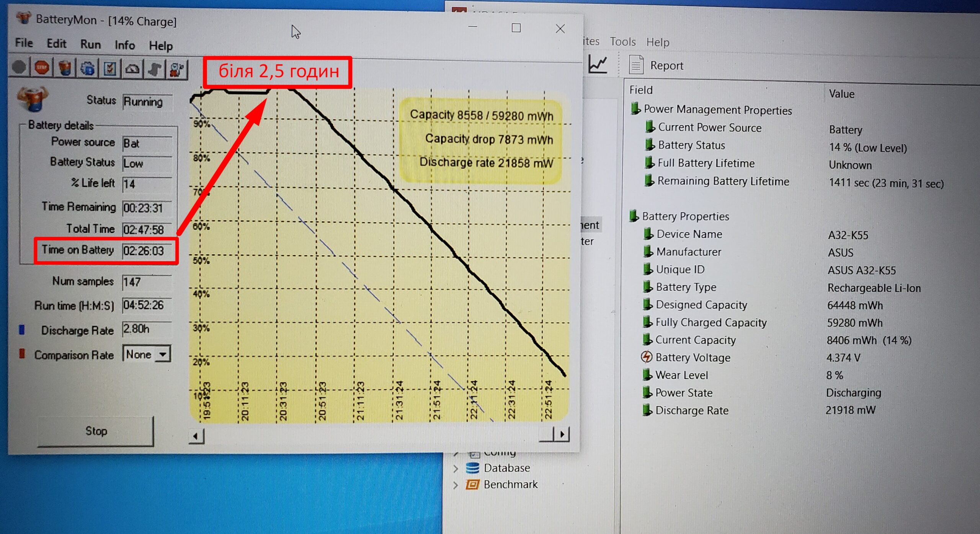
Task: Select the Wear Level row
Action: tap(681, 375)
